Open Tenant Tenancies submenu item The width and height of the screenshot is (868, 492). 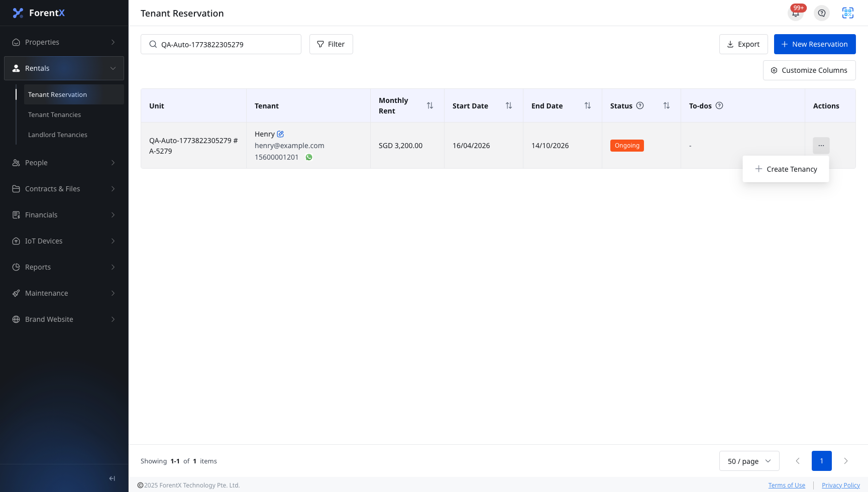(x=74, y=114)
